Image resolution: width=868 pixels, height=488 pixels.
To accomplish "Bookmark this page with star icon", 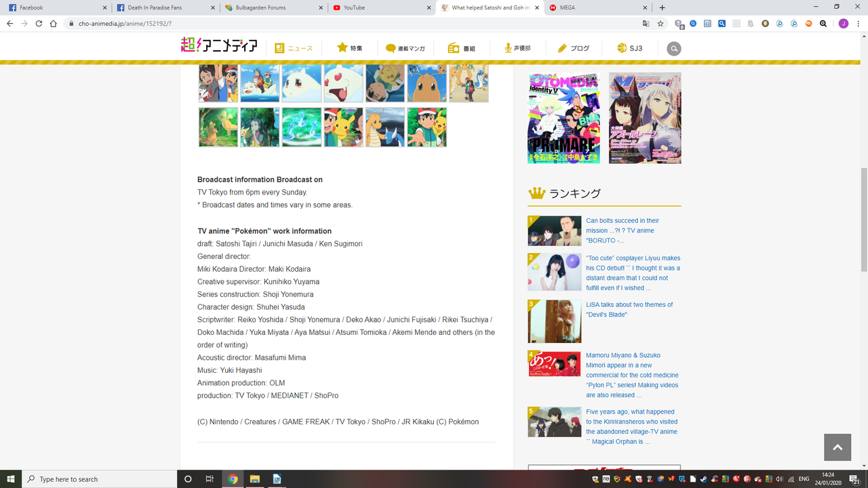I will pyautogui.click(x=660, y=23).
